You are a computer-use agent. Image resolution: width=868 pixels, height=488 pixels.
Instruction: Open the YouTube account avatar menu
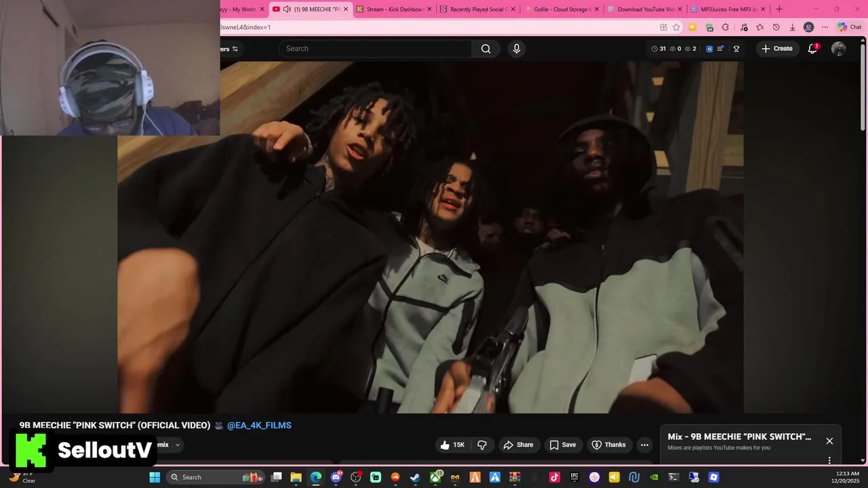pos(839,49)
